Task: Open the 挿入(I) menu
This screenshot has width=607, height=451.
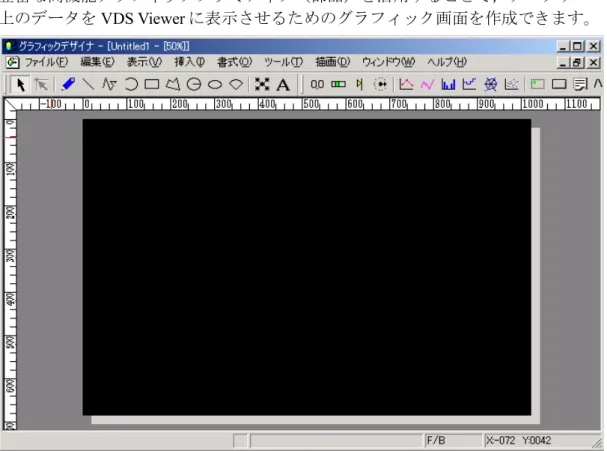Action: 189,62
